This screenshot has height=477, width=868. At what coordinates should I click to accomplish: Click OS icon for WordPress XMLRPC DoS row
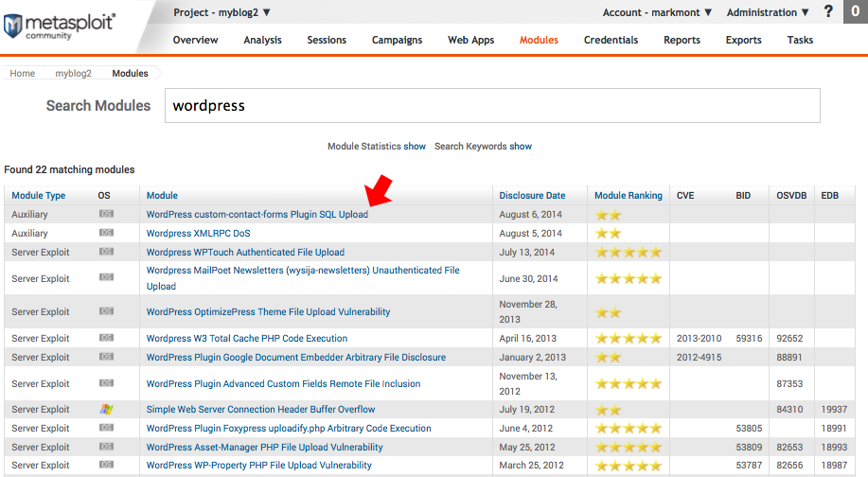pyautogui.click(x=106, y=234)
